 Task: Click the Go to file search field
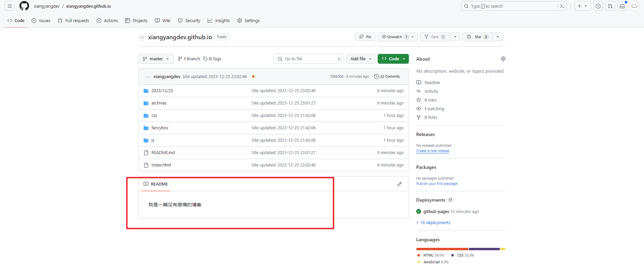point(309,59)
